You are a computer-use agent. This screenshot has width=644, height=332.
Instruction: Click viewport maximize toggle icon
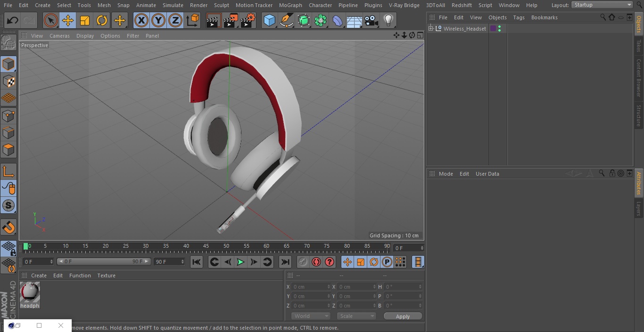point(420,35)
